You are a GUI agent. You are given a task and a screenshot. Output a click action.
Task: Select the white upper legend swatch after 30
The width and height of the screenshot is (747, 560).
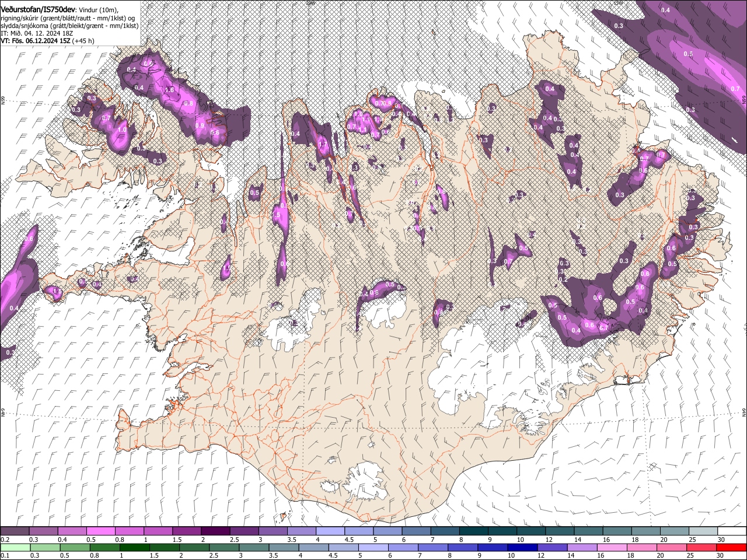pos(732,531)
